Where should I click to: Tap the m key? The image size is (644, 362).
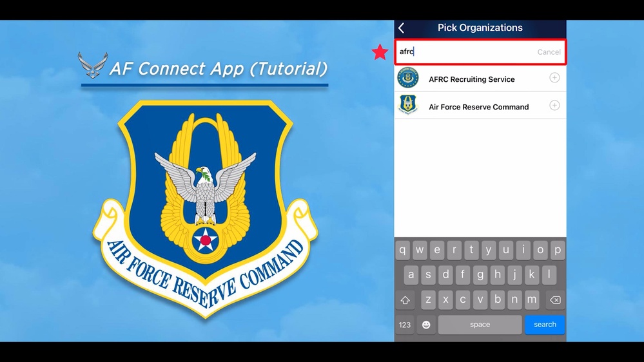point(532,300)
